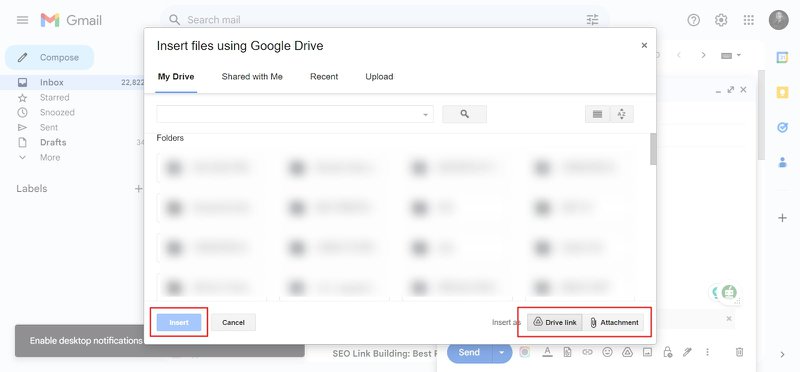Insert emoji in compose toolbar
800x372 pixels.
pyautogui.click(x=607, y=352)
